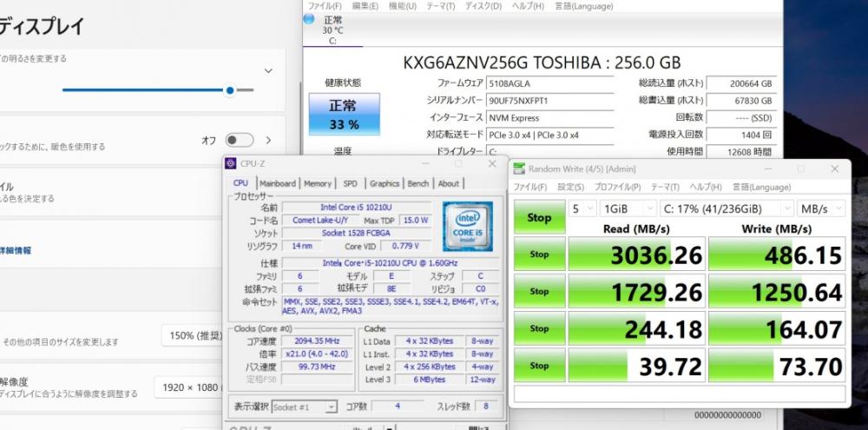Click the 73.70 write result cell

777,366
